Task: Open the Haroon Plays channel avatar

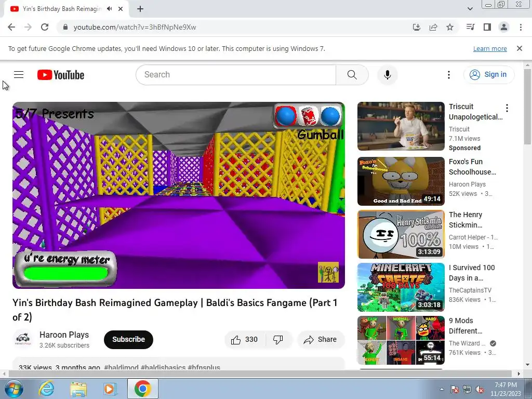Action: click(x=23, y=339)
